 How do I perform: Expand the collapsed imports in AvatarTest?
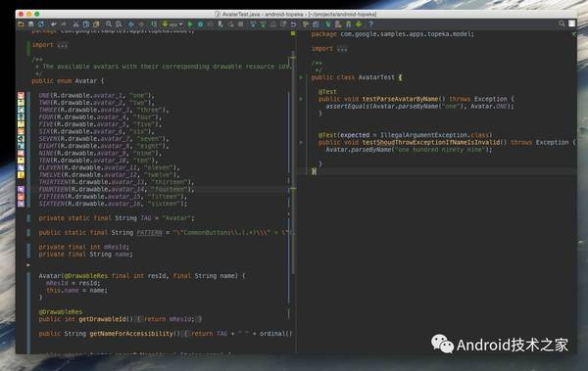342,49
